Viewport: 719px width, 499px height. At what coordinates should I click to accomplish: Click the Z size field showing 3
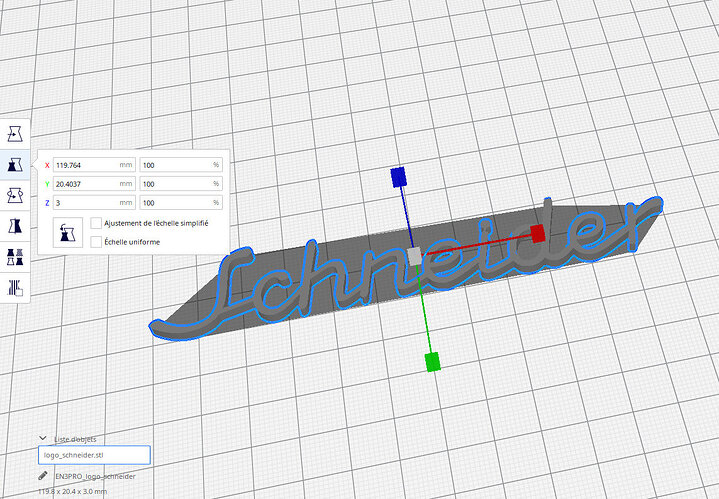(x=94, y=202)
